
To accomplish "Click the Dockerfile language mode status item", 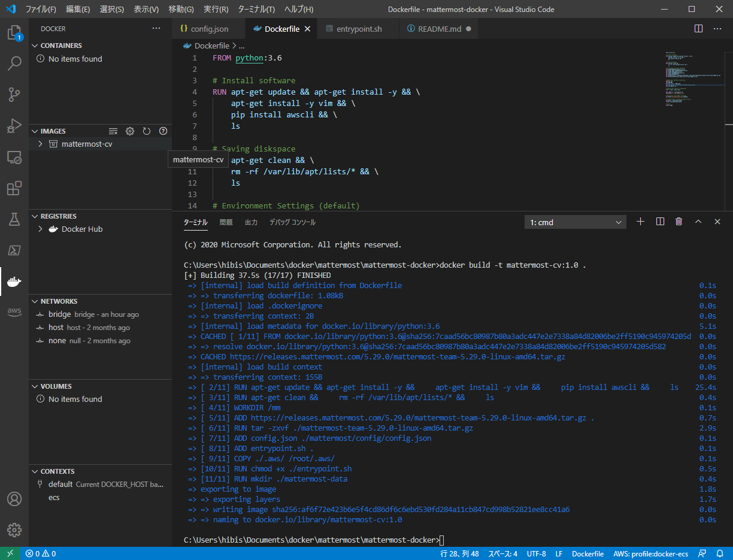I will 587,554.
